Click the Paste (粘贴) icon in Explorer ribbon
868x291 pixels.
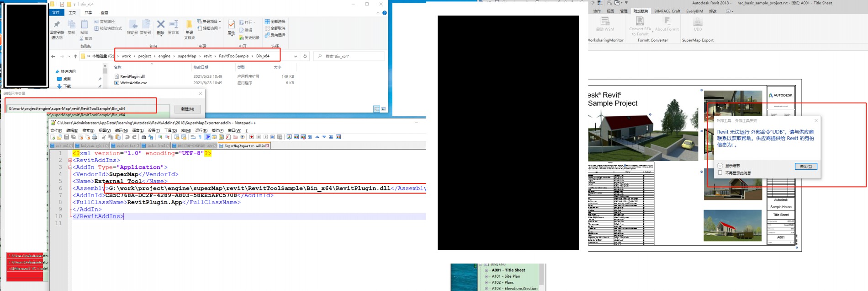(x=84, y=27)
